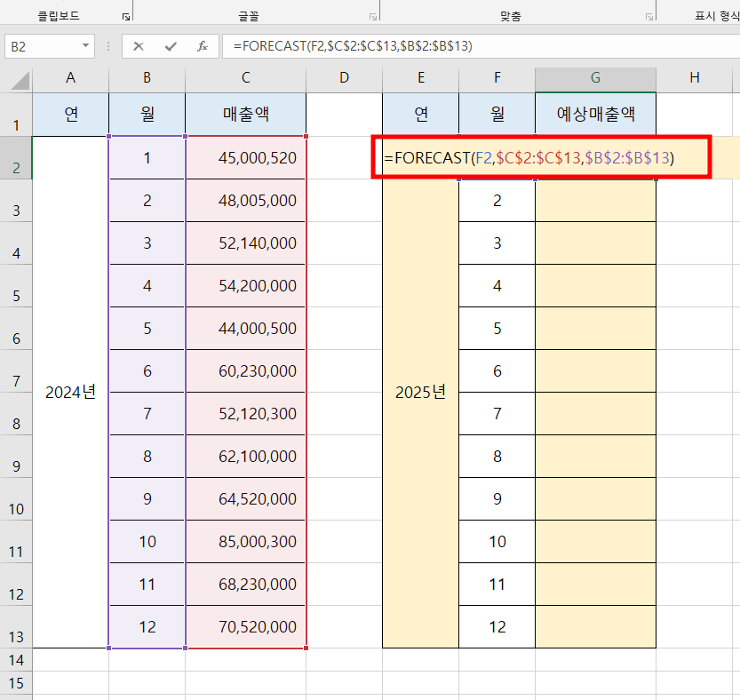
Task: Open the 글꼴 group dialog launcher
Action: click(x=373, y=17)
